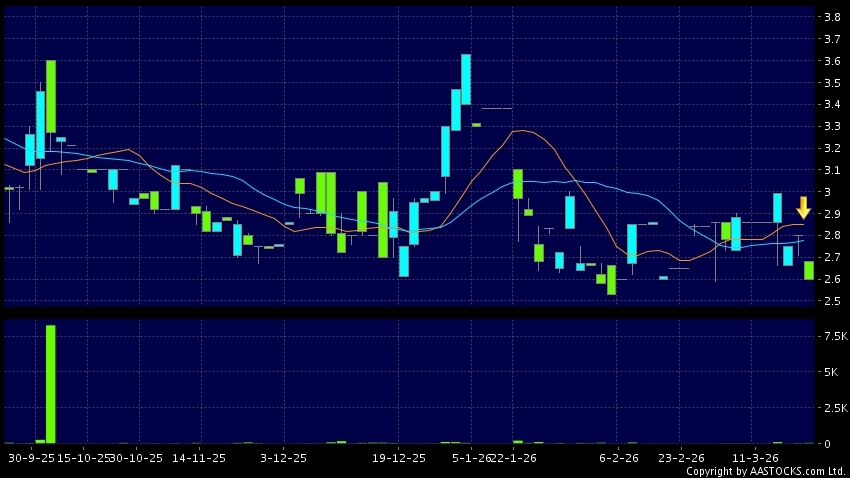
Task: Select the 19-12-25 date label
Action: (x=399, y=457)
